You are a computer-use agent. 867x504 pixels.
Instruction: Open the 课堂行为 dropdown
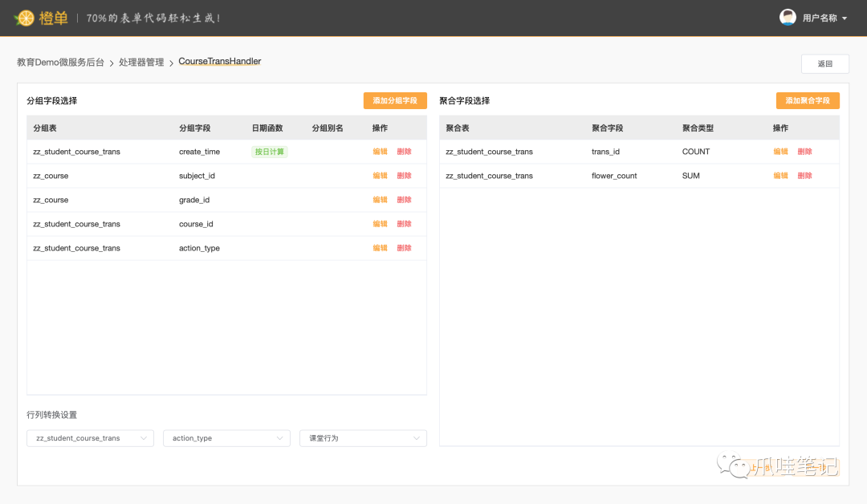click(364, 438)
